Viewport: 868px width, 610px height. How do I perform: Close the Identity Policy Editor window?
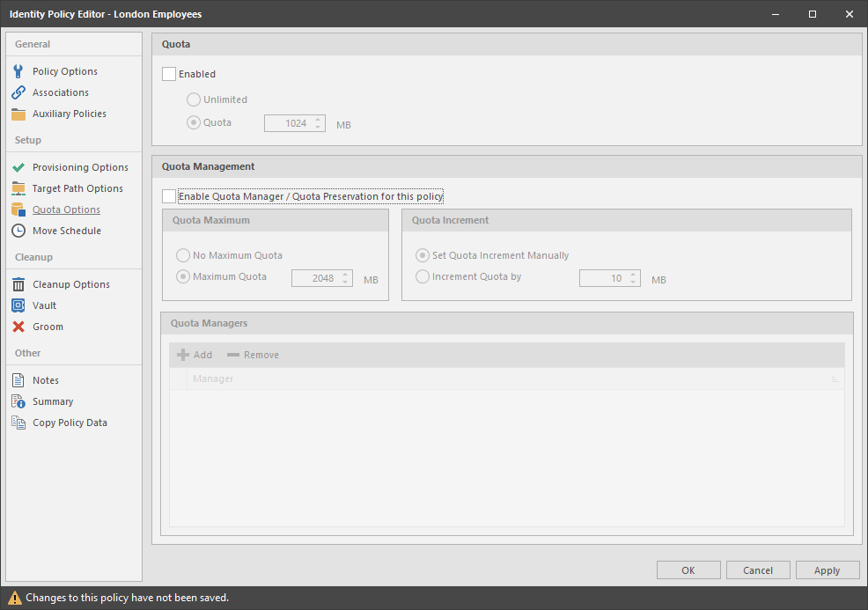pos(850,14)
